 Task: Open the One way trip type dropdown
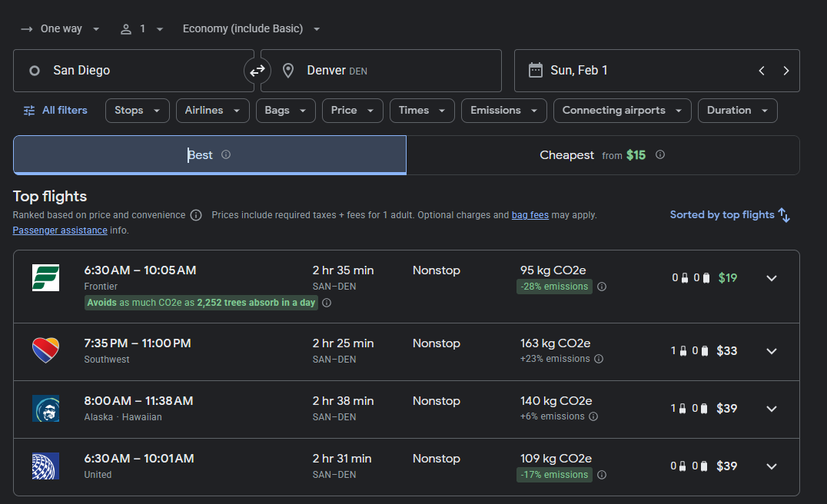pyautogui.click(x=61, y=29)
